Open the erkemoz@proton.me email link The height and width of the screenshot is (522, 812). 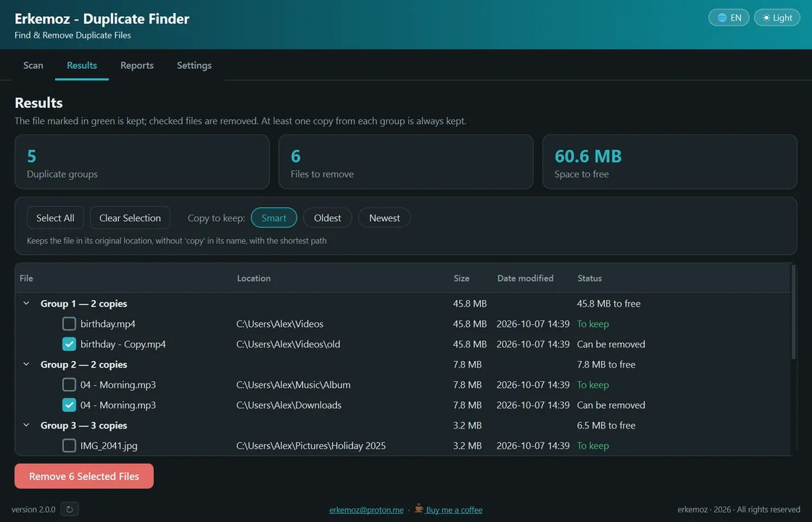pyautogui.click(x=366, y=510)
